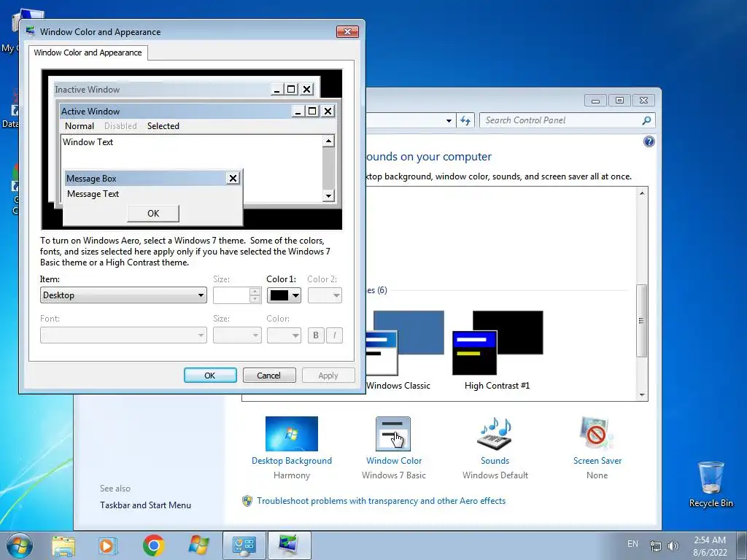Open the Taskbar and Start Menu link
Screen dimensions: 747x560
click(x=145, y=505)
